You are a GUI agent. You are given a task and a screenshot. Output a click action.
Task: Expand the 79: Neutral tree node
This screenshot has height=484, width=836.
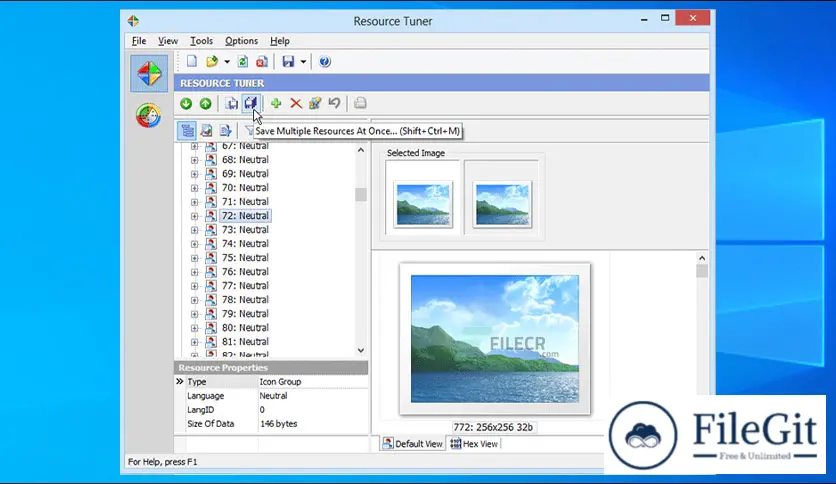pos(195,314)
